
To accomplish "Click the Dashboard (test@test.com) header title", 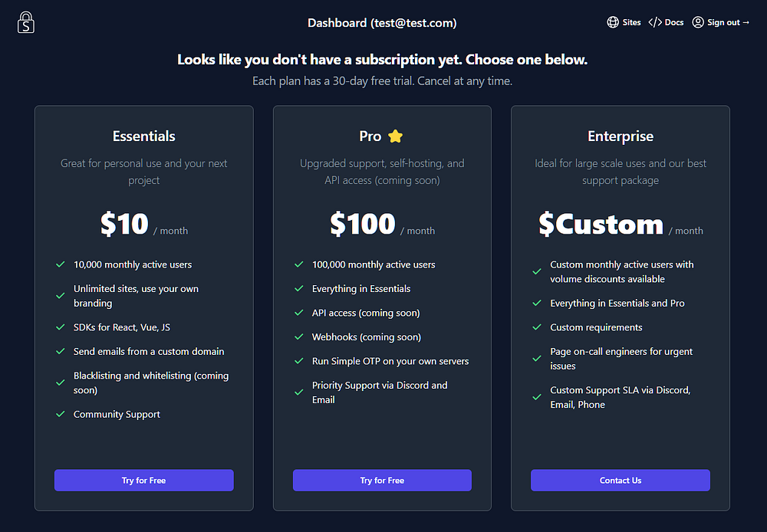I will click(x=382, y=23).
